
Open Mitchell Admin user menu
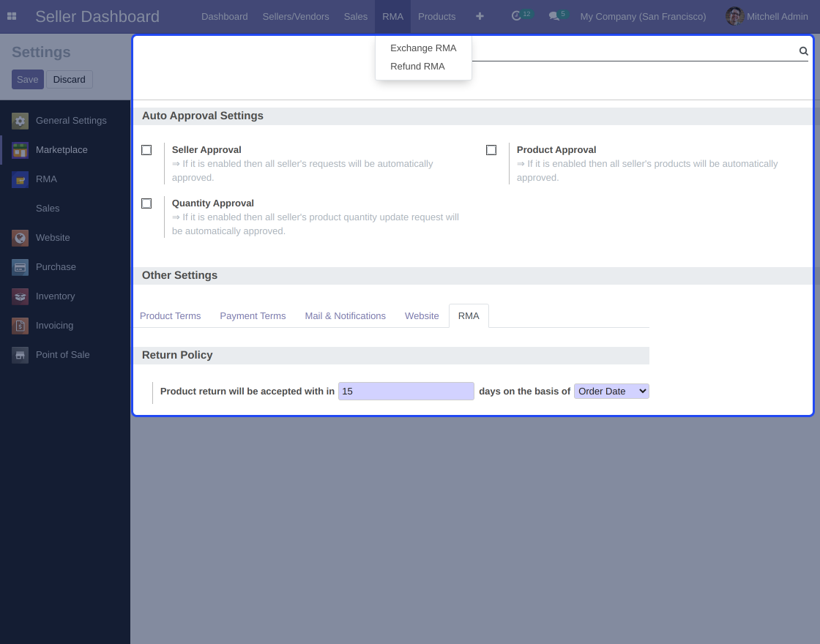[x=767, y=16]
